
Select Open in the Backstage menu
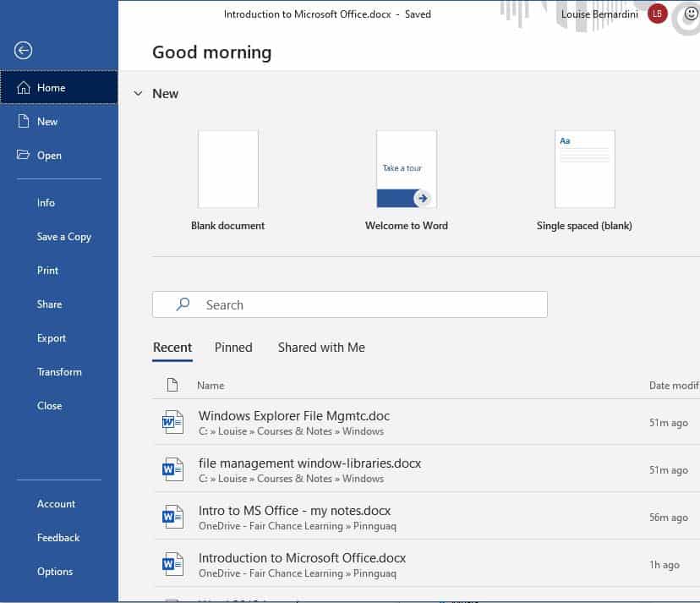(x=59, y=155)
